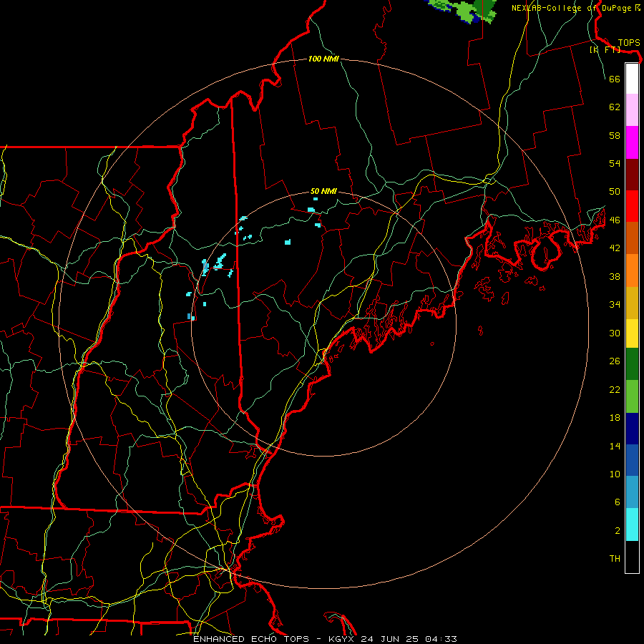Click the 'KGYX' radar site identifier

point(341,639)
